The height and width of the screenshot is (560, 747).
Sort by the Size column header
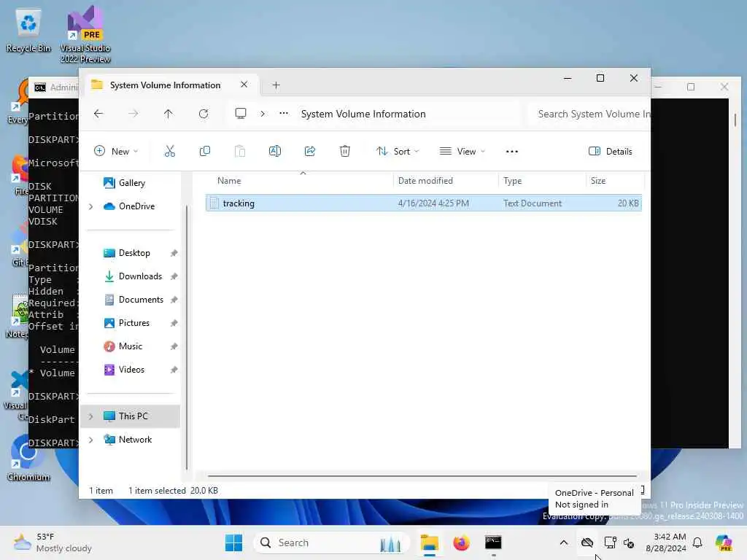click(x=598, y=181)
